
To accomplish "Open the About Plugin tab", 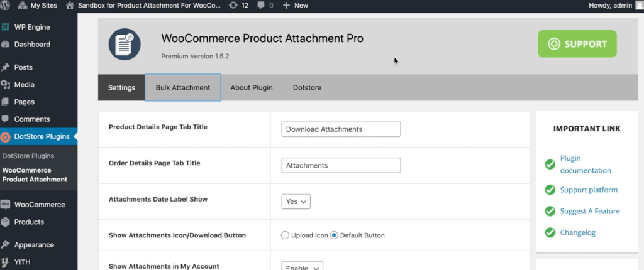I will (252, 87).
